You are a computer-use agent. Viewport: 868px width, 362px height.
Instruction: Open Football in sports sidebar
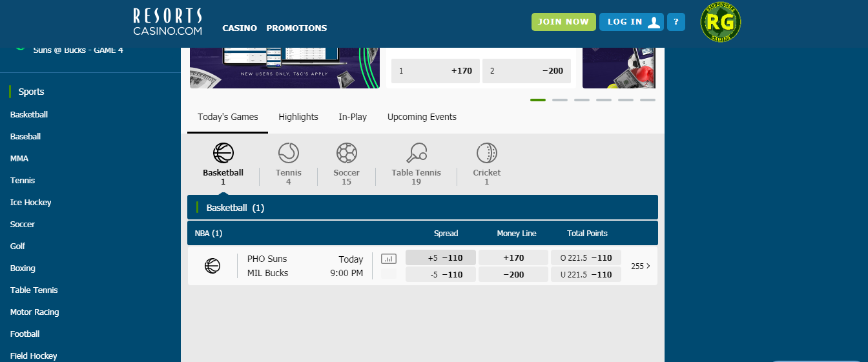25,334
